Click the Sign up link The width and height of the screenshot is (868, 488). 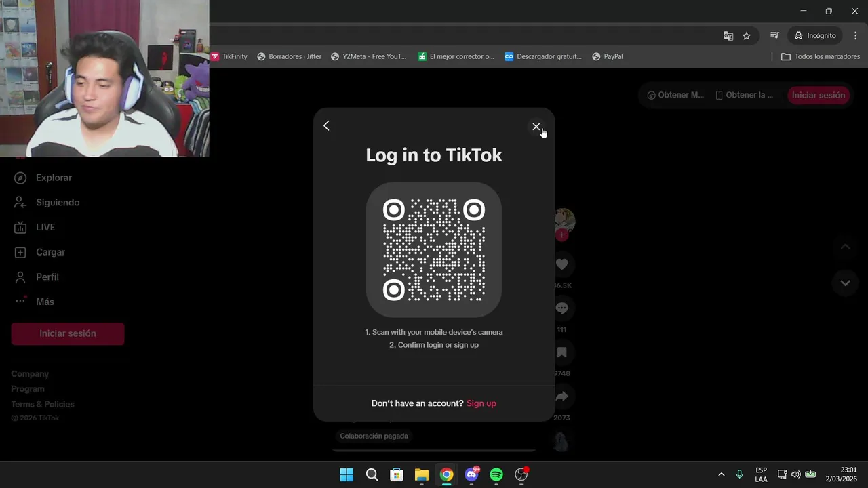click(481, 403)
